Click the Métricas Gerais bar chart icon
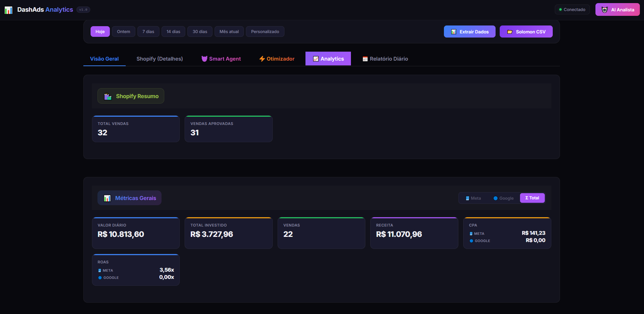 (x=107, y=198)
